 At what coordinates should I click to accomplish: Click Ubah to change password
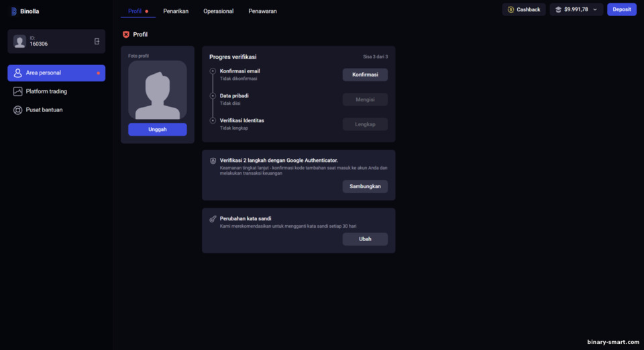point(365,239)
